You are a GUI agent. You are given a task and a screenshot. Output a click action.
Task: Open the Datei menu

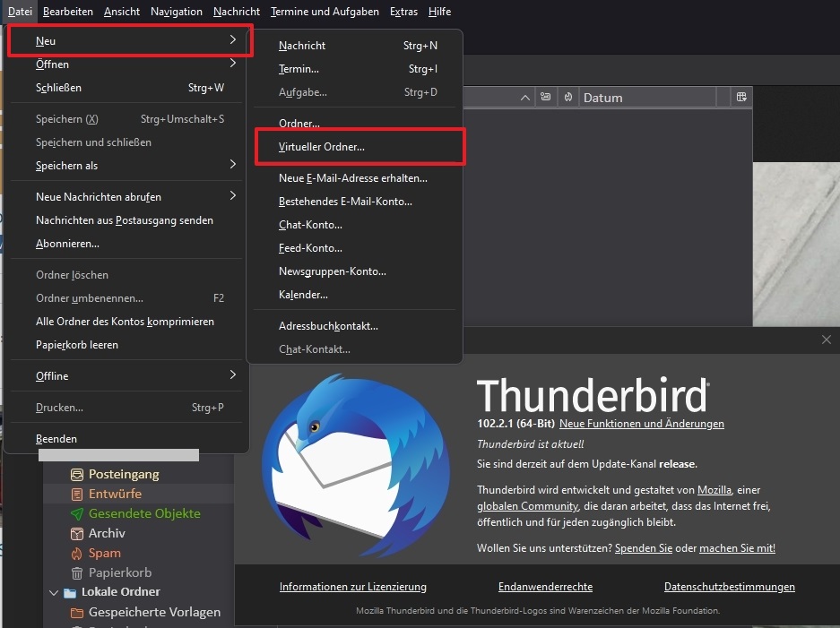point(20,12)
